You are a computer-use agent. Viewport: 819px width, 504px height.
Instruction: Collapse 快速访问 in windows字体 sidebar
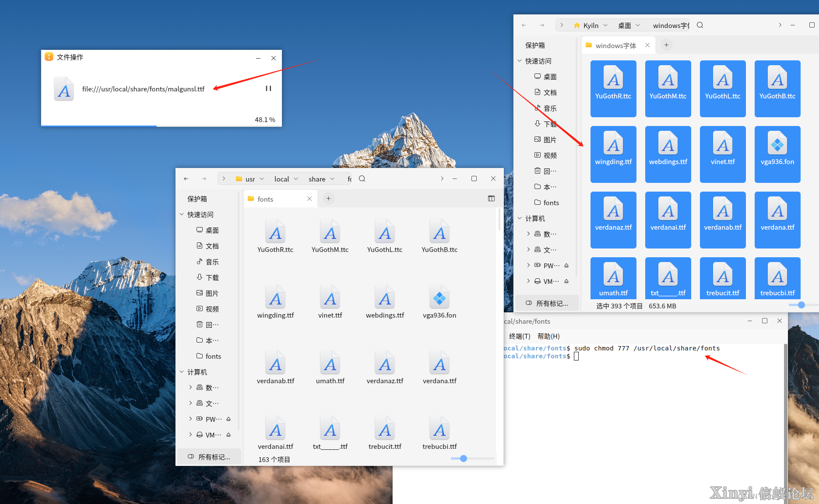pos(520,61)
